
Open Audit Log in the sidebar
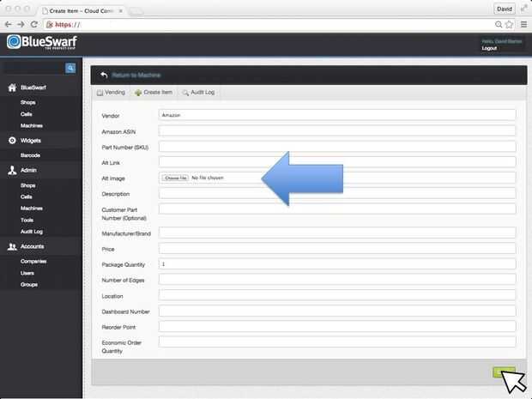(x=32, y=232)
